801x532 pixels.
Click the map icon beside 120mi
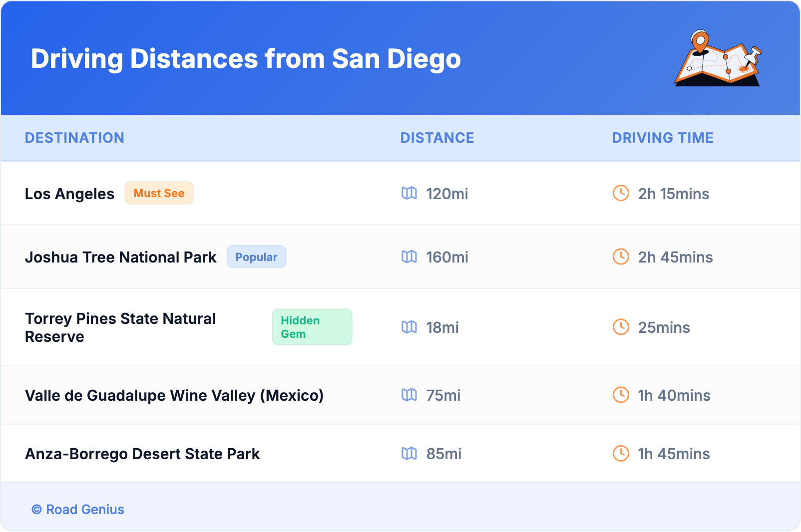pos(409,193)
